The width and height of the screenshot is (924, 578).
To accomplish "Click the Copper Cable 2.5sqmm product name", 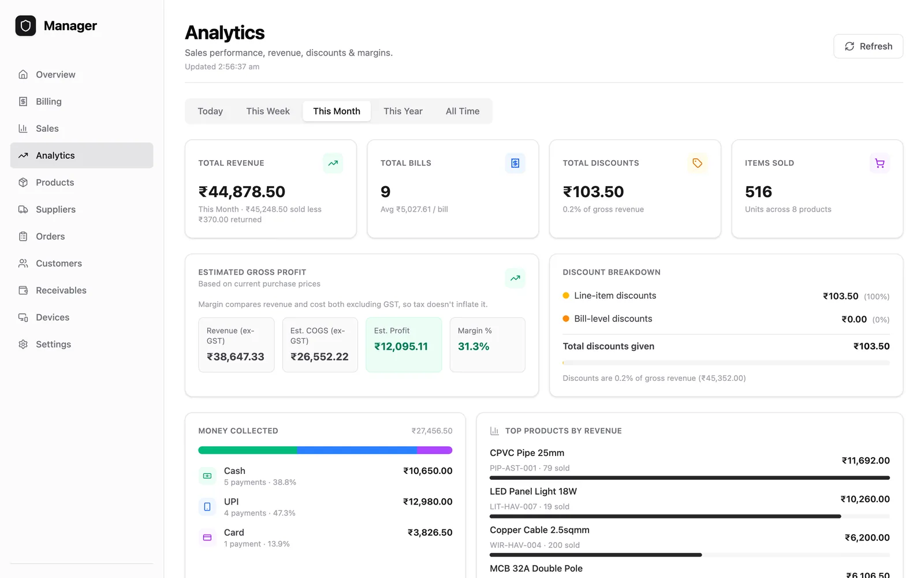I will (x=539, y=530).
